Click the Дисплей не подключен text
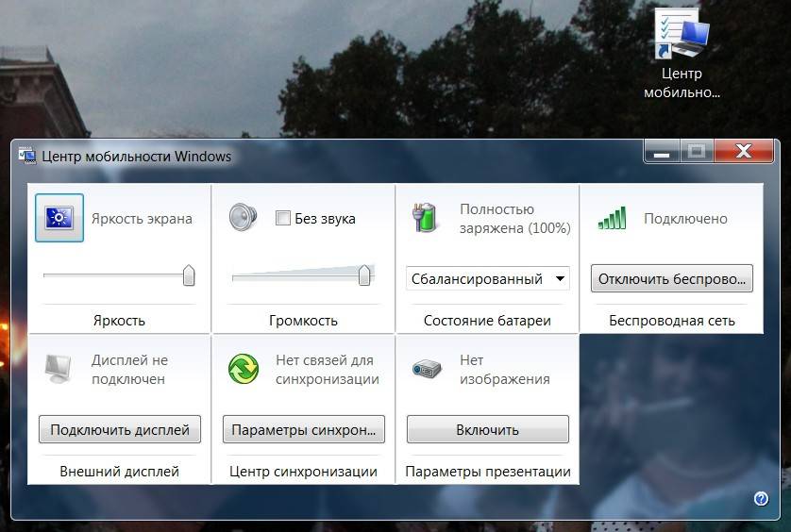This screenshot has width=791, height=532. pyautogui.click(x=129, y=370)
